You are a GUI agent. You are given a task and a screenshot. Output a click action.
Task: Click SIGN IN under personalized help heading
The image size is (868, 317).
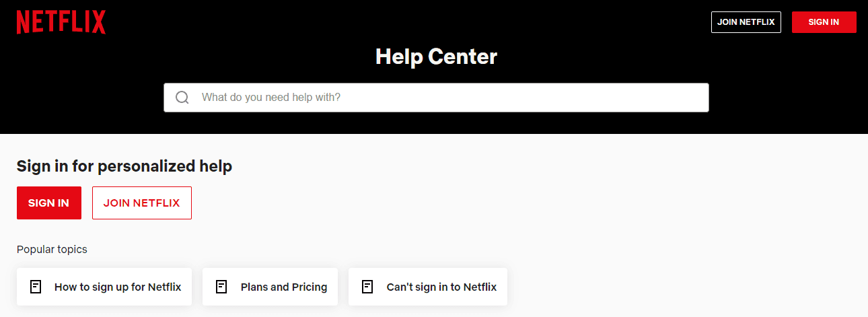click(x=48, y=203)
